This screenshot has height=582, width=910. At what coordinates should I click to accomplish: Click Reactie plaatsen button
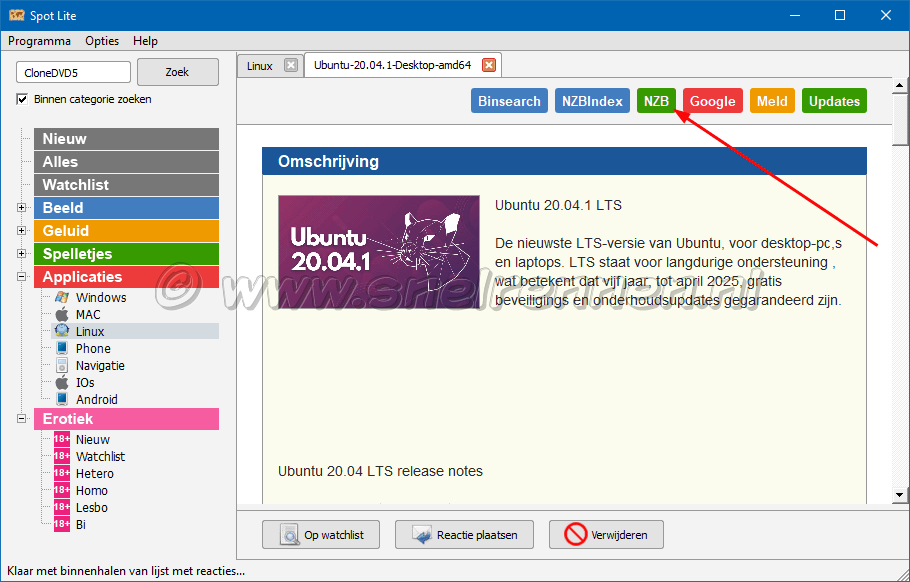pyautogui.click(x=464, y=534)
